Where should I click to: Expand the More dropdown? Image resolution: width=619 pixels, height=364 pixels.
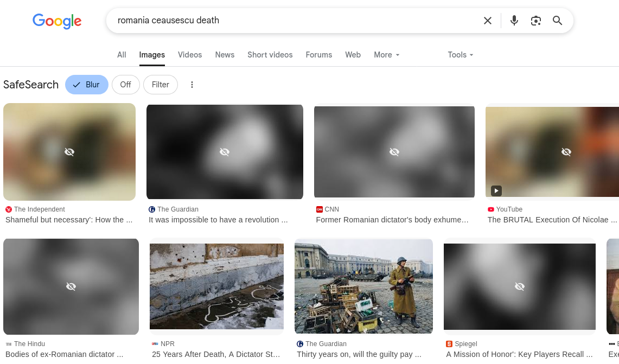coord(386,55)
